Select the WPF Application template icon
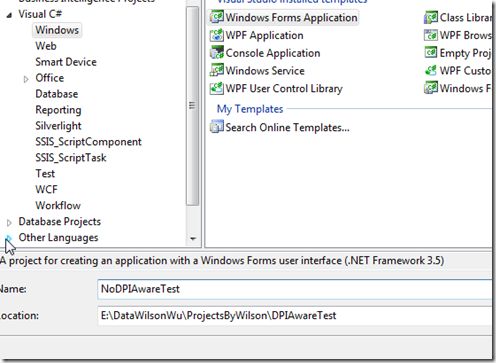 [217, 35]
